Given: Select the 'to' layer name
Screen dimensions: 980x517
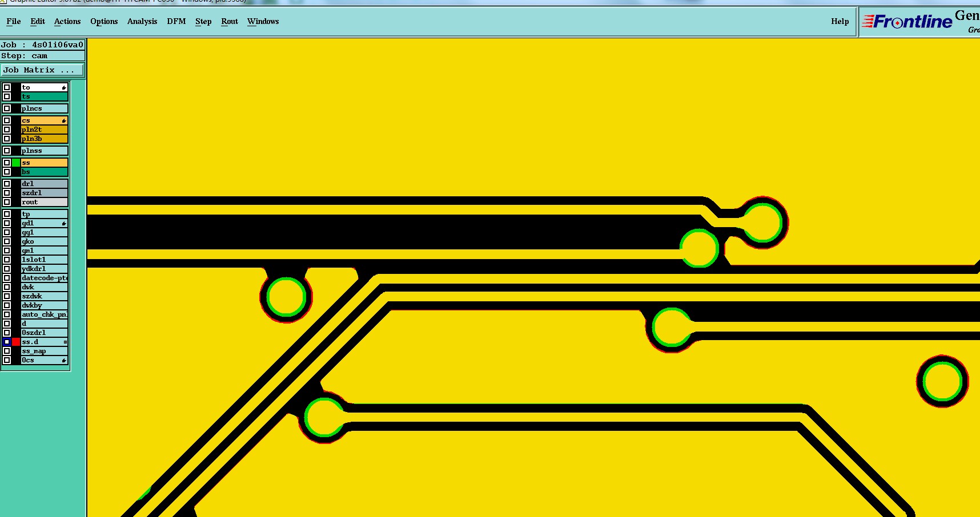Looking at the screenshot, I should [x=45, y=87].
